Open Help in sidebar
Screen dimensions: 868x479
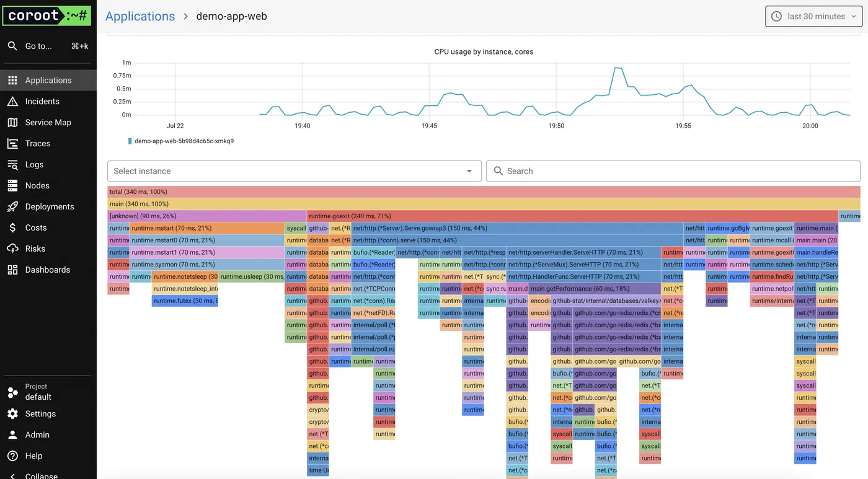click(48, 455)
